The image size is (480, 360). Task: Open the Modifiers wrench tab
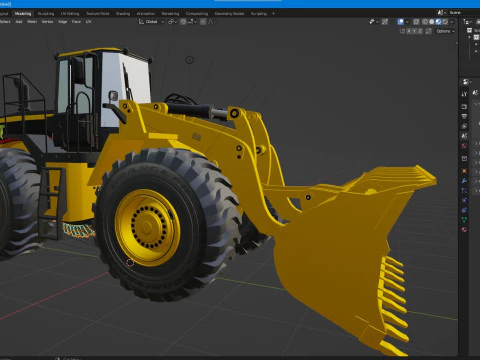[x=464, y=181]
